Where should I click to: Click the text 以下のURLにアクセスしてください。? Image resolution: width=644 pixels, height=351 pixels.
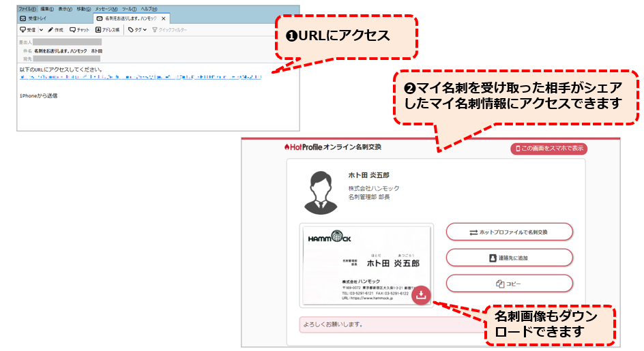[61, 70]
